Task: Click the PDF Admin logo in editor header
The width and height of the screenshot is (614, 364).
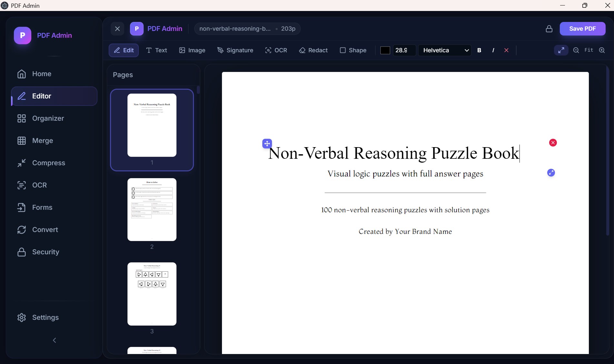Action: (x=137, y=29)
